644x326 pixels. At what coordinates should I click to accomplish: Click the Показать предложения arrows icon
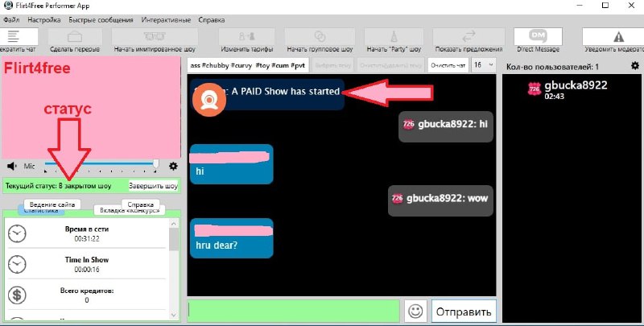tap(469, 36)
